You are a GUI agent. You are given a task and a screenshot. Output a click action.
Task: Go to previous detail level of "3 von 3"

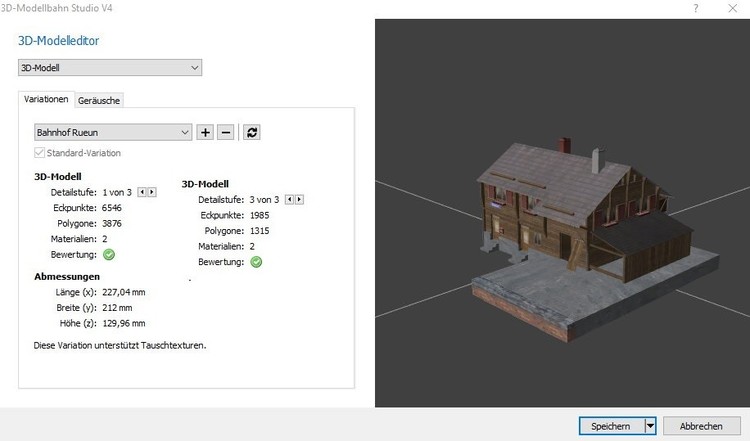290,200
